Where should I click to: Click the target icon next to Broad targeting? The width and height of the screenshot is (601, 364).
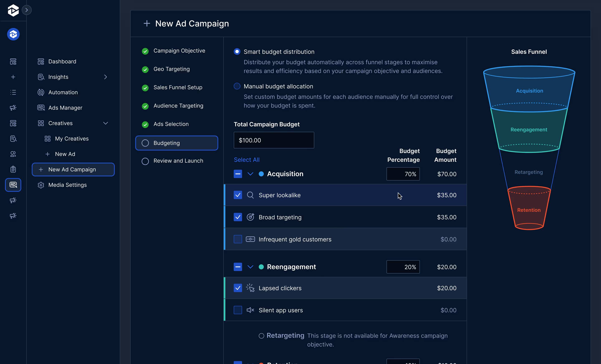[x=250, y=217]
